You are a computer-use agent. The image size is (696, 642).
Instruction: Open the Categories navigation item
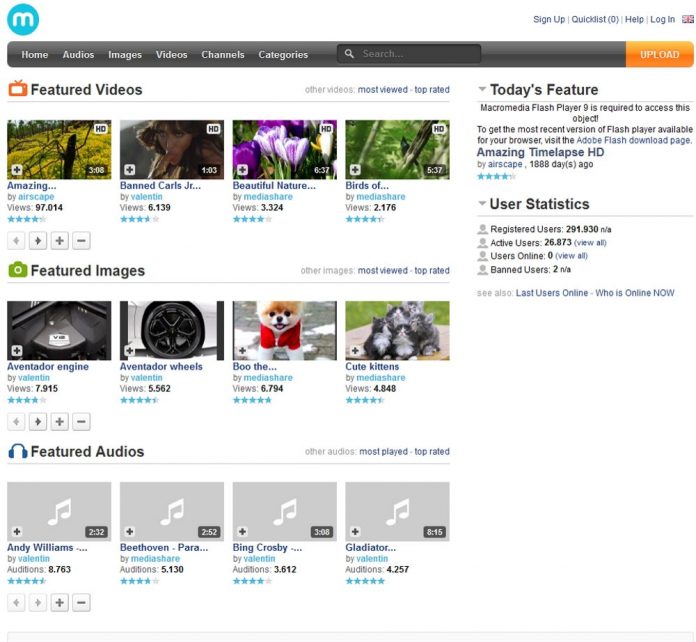[x=283, y=55]
